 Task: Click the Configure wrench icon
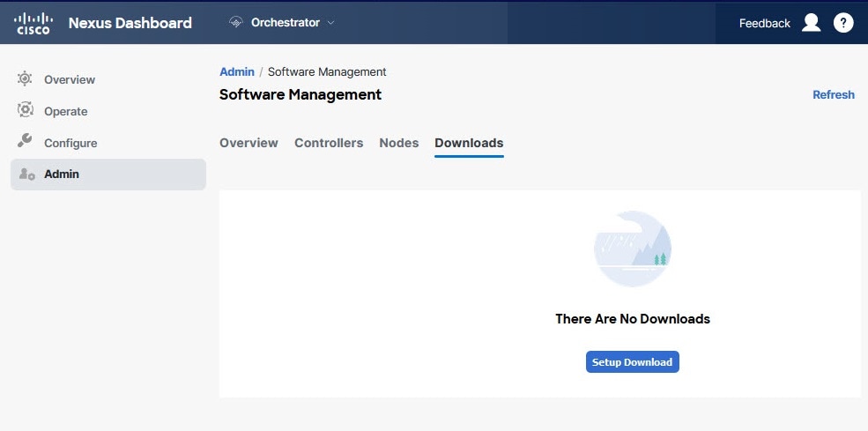point(25,141)
